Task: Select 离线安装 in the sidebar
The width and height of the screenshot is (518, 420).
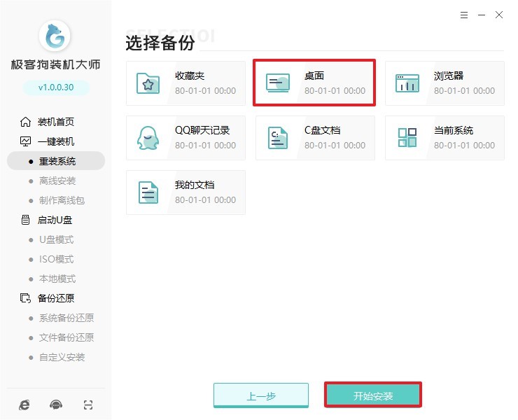Action: [x=57, y=181]
